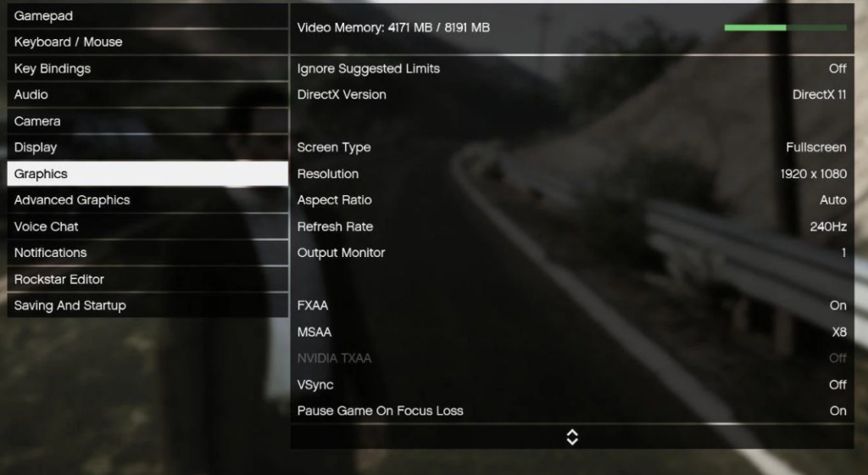Select Rockstar Editor settings
Viewport: 868px width, 475px height.
point(147,279)
